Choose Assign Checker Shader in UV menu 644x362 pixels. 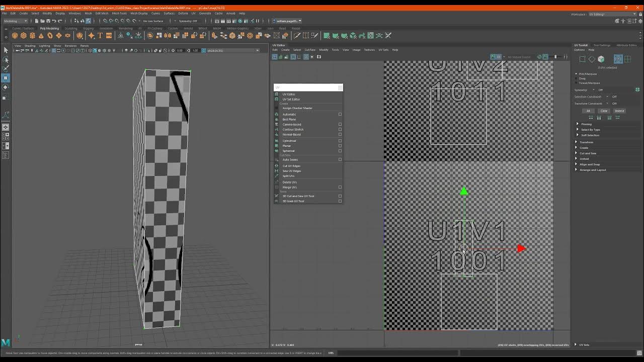click(297, 108)
